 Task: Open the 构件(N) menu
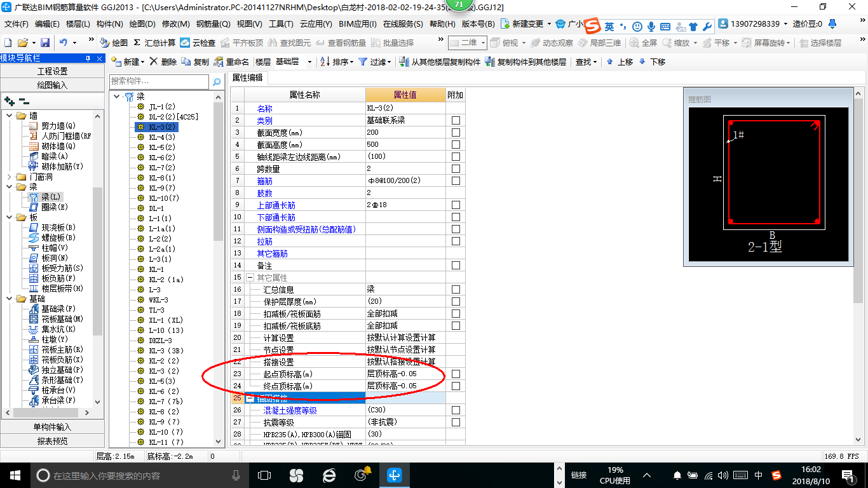tap(109, 24)
